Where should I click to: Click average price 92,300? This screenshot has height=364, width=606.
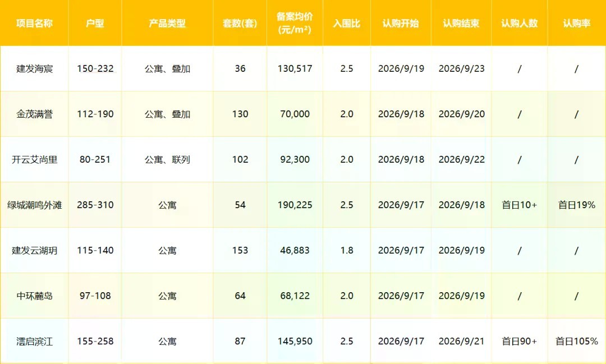295,160
